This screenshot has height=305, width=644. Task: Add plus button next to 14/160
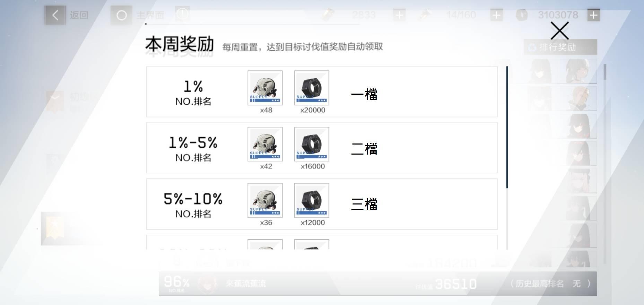496,15
